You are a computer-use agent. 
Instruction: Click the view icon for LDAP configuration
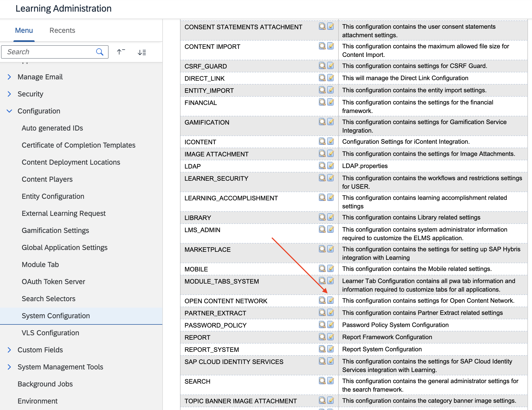tap(322, 166)
